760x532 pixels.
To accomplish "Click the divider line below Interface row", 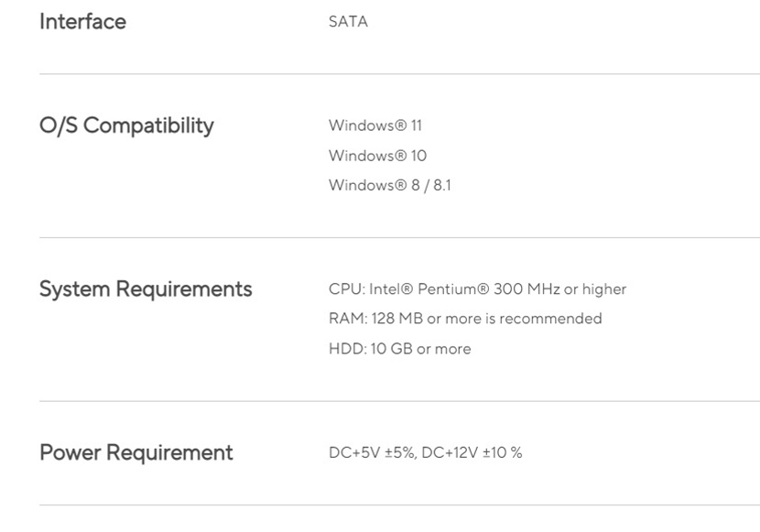I will pyautogui.click(x=399, y=74).
